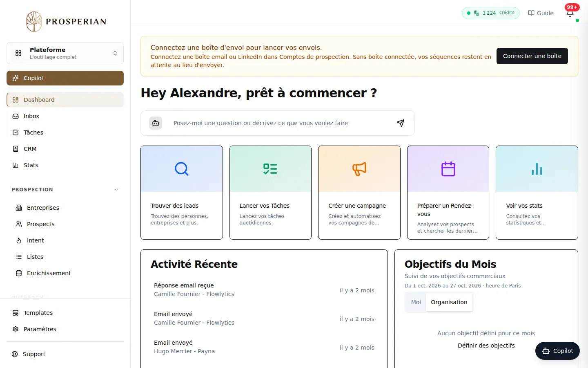The image size is (588, 368).
Task: Click the Enrichissement database icon
Action: [x=19, y=273]
